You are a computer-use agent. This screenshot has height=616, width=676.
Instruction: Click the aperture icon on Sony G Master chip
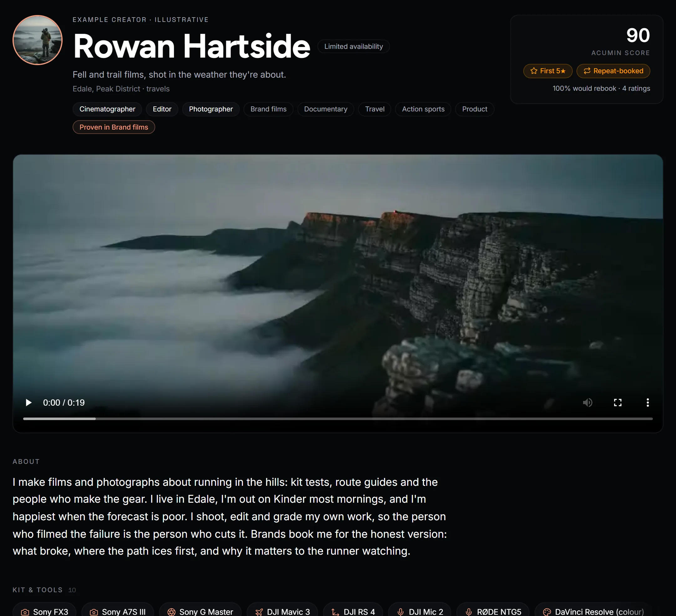pyautogui.click(x=172, y=612)
